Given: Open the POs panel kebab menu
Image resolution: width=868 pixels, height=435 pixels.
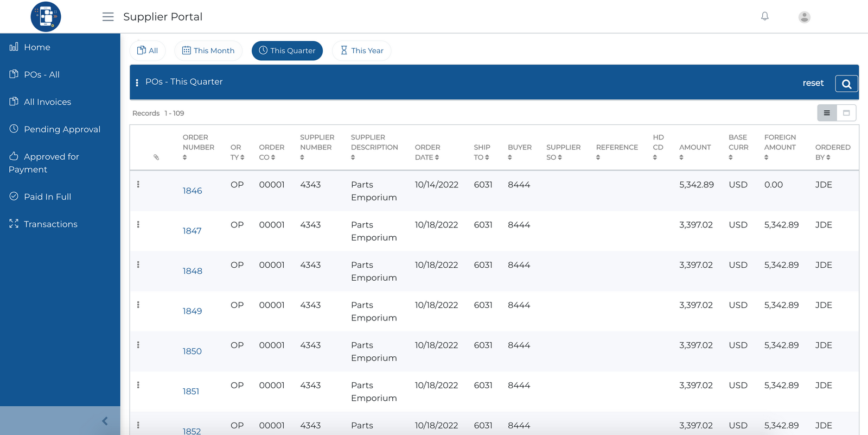Looking at the screenshot, I should [x=137, y=83].
